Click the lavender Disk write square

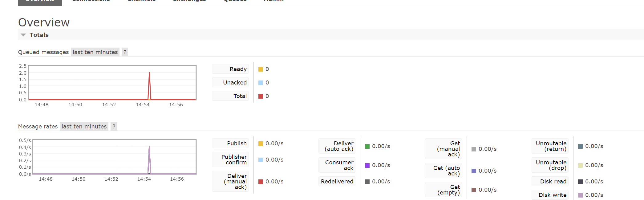click(580, 195)
